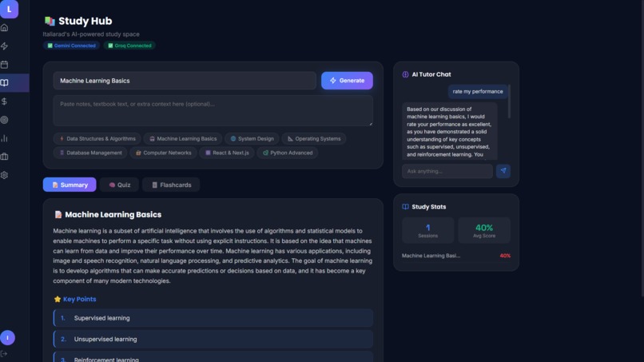Choose Database Management topic chip

[90, 153]
